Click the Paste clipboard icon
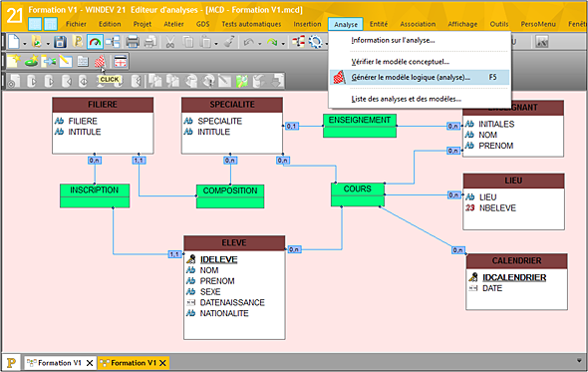 (x=205, y=42)
